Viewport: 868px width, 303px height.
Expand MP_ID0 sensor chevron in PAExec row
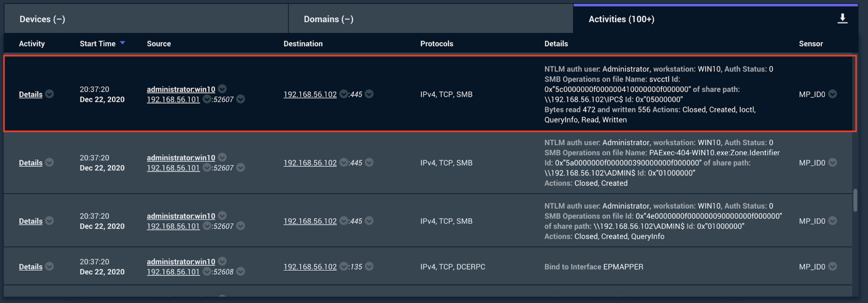(832, 162)
